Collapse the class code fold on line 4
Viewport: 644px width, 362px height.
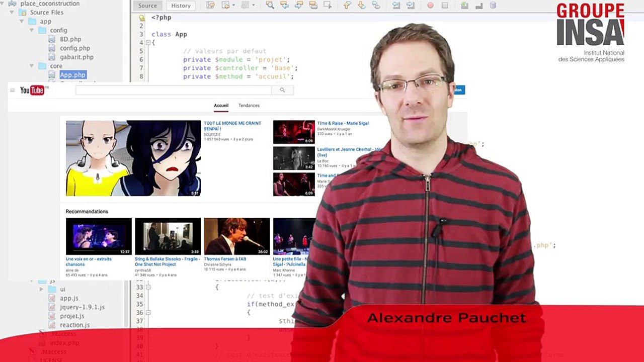[x=148, y=43]
